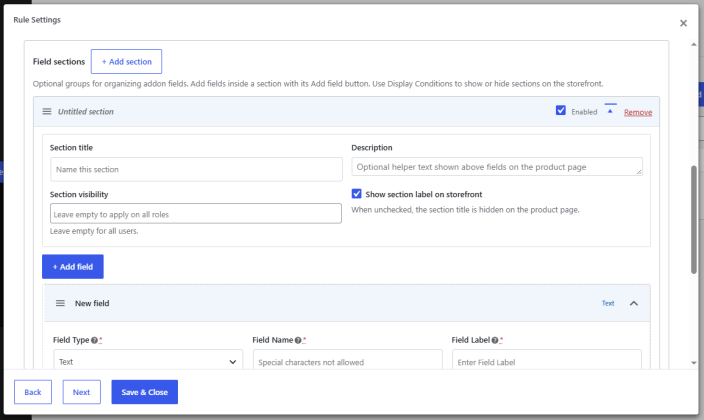Click the New field header title
The width and height of the screenshot is (704, 420).
92,304
